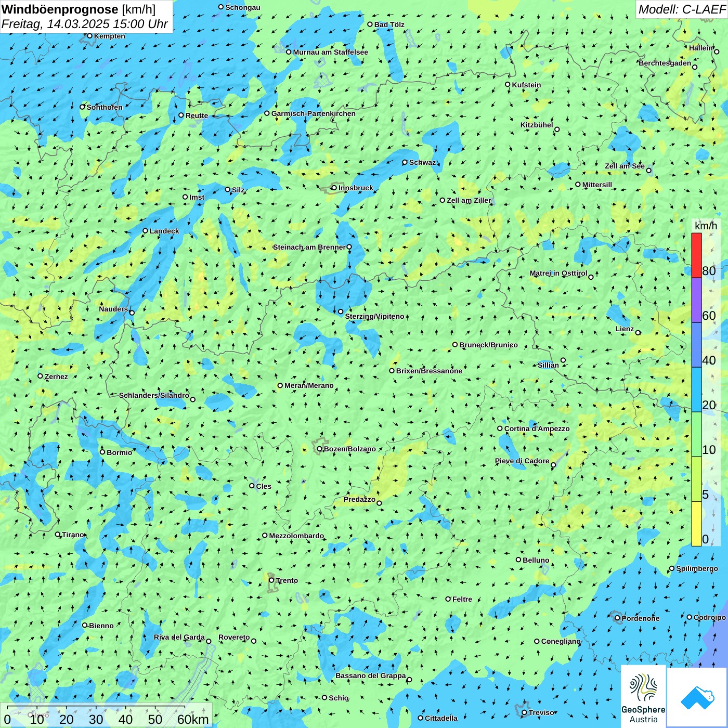Click the Bruneck/Brunico label

coord(488,345)
